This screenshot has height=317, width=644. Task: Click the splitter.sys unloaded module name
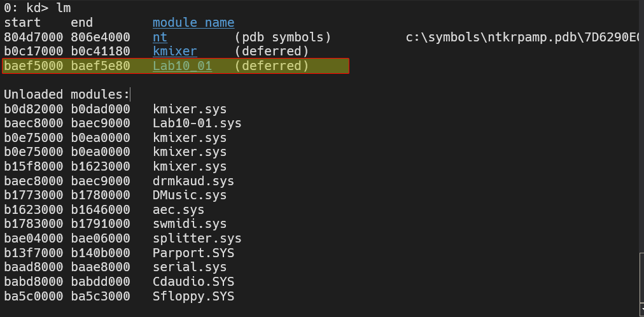[197, 239]
